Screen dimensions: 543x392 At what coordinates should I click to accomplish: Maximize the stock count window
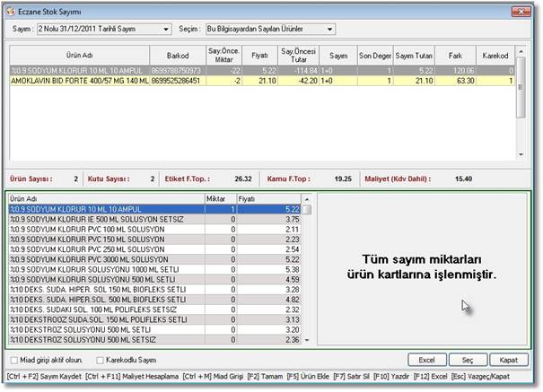pos(496,10)
